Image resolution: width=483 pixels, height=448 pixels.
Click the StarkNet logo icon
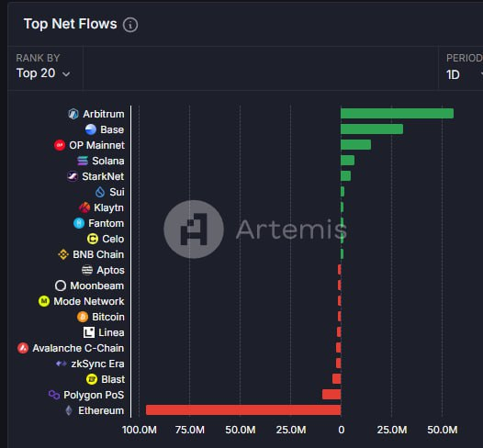73,176
